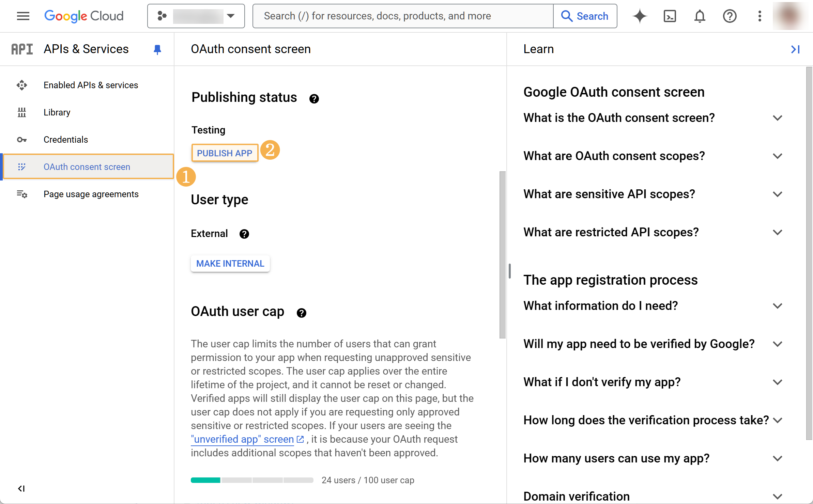
Task: Click the Gemini AI sparkle icon
Action: tap(640, 16)
